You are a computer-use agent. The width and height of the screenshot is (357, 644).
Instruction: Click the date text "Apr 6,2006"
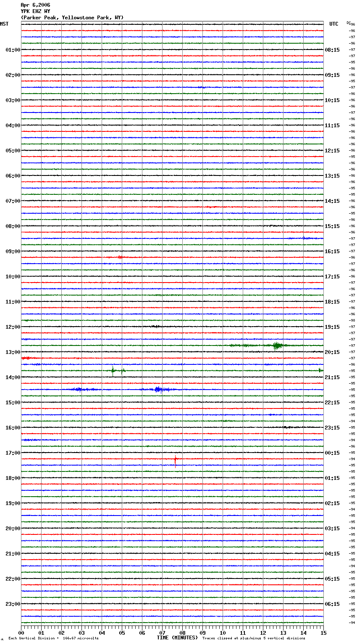click(35, 5)
